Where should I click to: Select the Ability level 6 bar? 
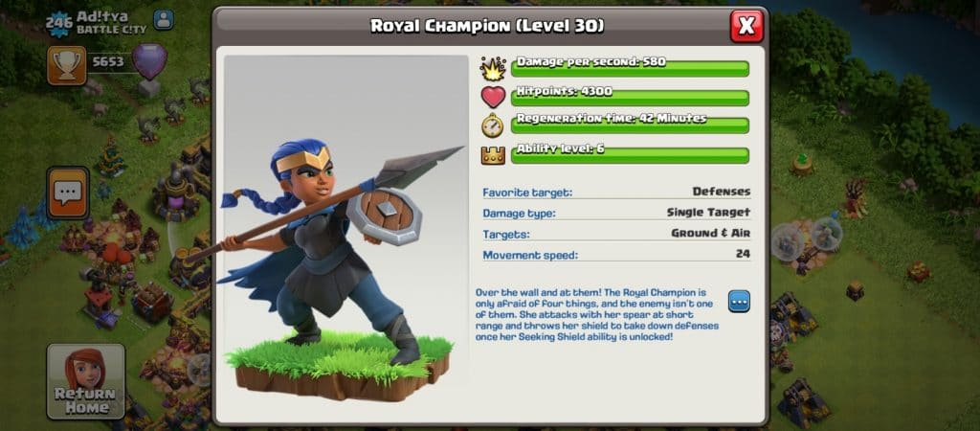click(630, 154)
